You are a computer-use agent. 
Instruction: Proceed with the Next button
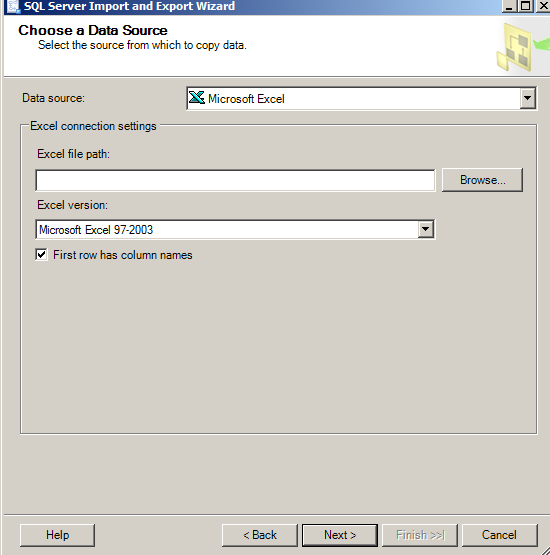click(x=340, y=535)
